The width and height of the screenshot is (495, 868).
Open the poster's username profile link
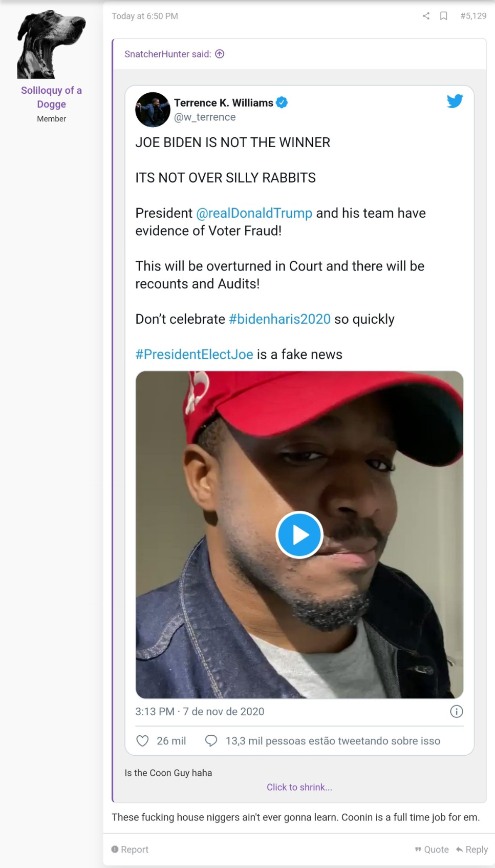click(x=51, y=97)
